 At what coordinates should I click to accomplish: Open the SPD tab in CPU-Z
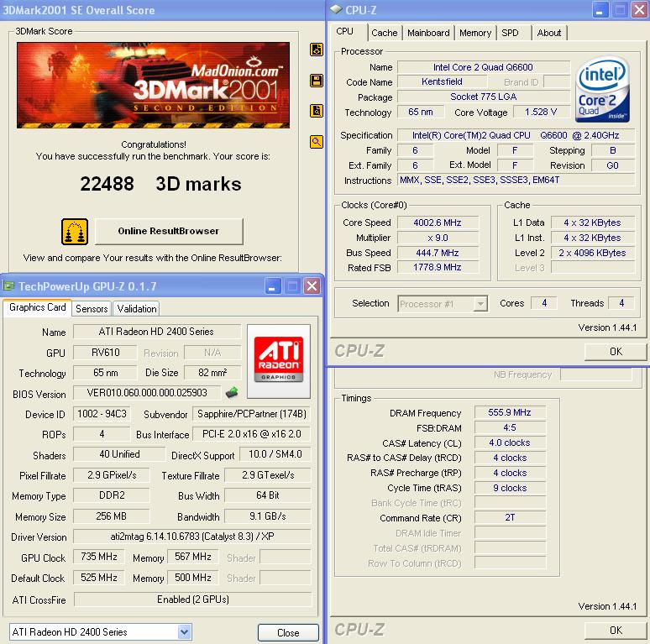pyautogui.click(x=510, y=33)
